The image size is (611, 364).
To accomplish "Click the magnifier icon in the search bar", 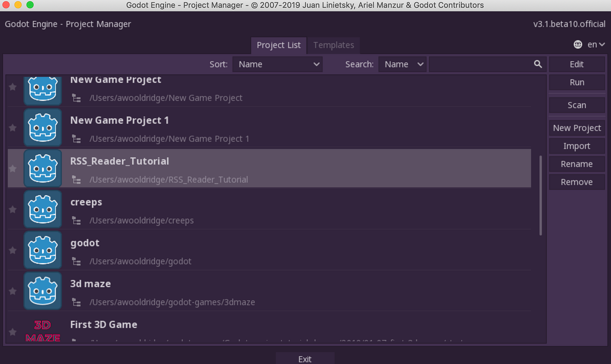I will 538,64.
